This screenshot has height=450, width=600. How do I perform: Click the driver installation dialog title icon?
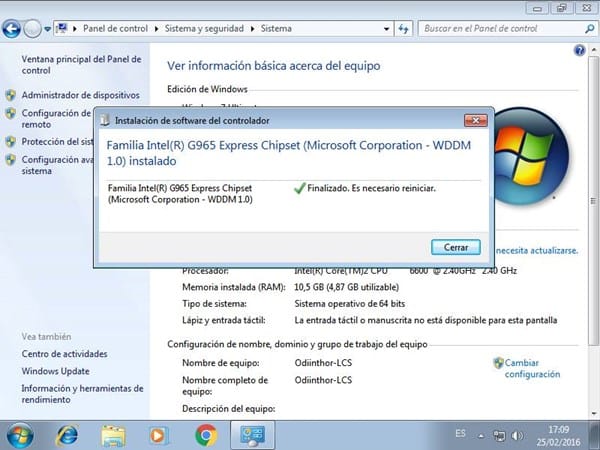pyautogui.click(x=105, y=120)
